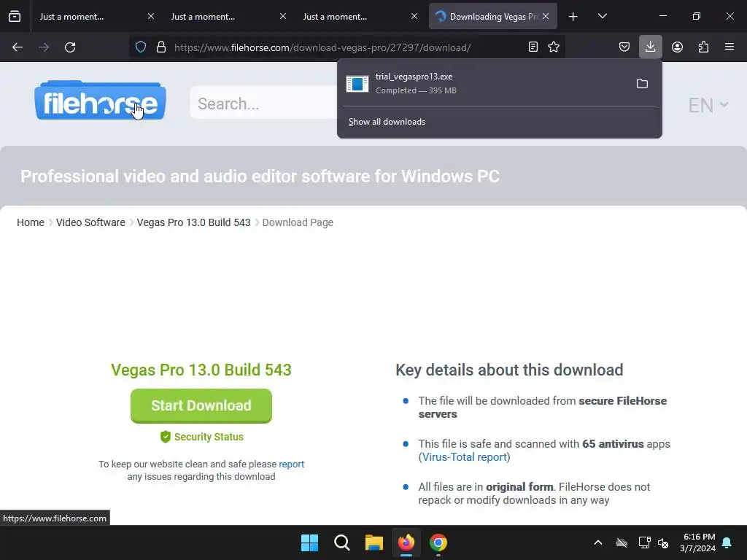The width and height of the screenshot is (747, 560).
Task: Click the FileHorse logo
Action: [x=100, y=100]
